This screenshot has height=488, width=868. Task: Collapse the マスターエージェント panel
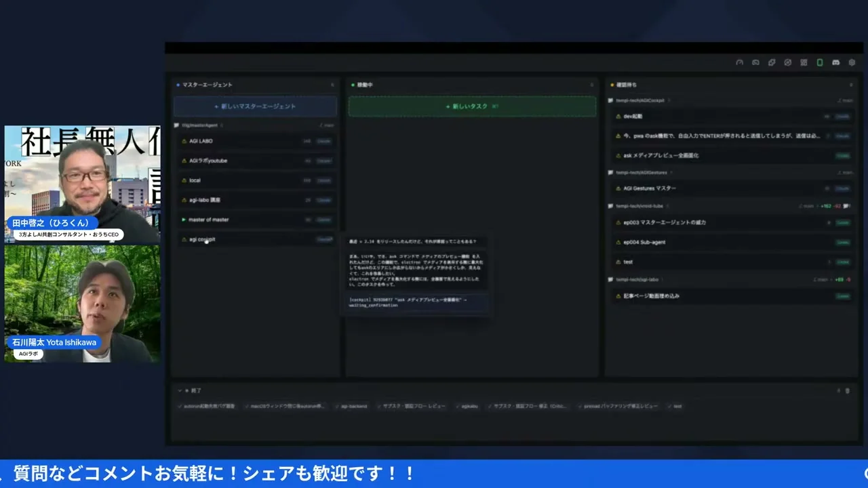pyautogui.click(x=332, y=84)
